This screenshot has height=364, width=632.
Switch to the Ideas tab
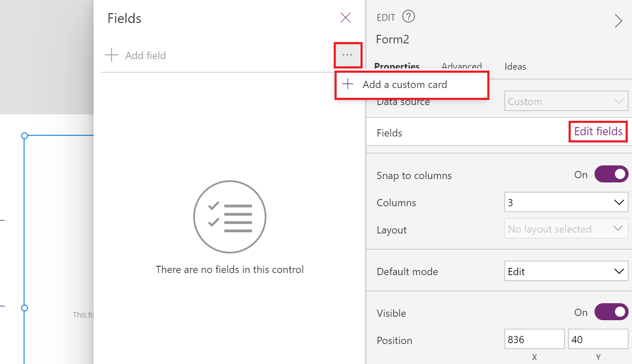(x=515, y=66)
